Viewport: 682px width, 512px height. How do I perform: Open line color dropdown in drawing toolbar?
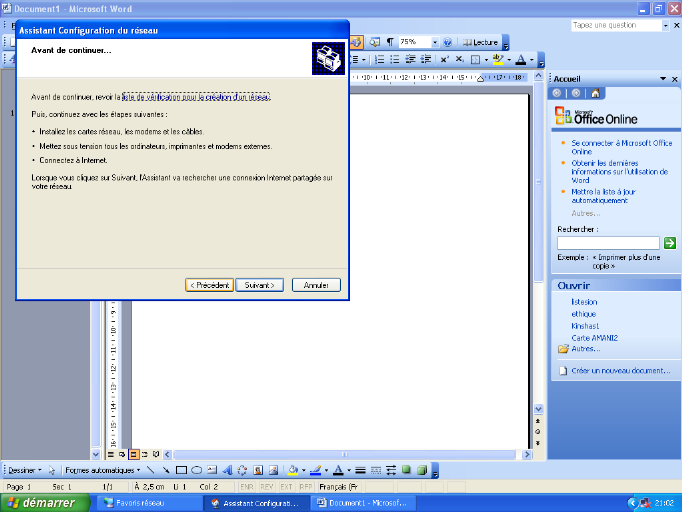tap(326, 470)
